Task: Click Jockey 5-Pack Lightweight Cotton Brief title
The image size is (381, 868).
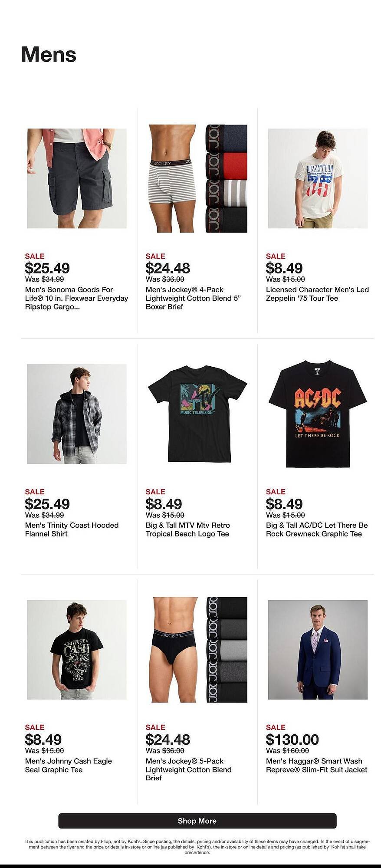Action: [188, 769]
